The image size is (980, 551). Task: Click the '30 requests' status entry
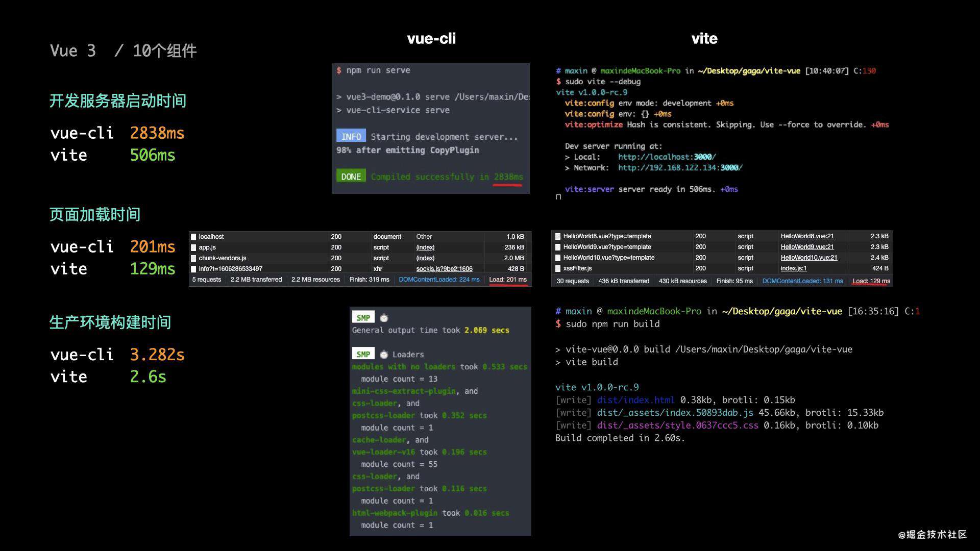click(573, 281)
